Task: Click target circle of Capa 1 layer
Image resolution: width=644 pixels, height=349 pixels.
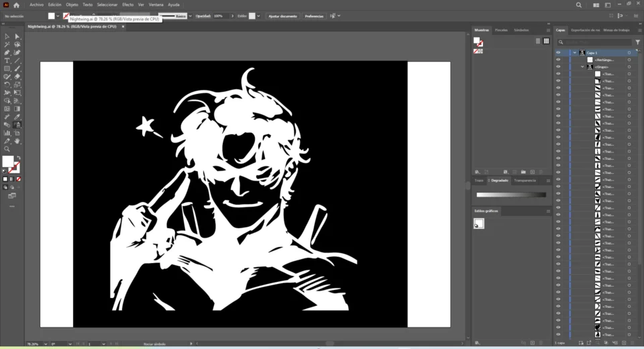Action: pos(629,52)
